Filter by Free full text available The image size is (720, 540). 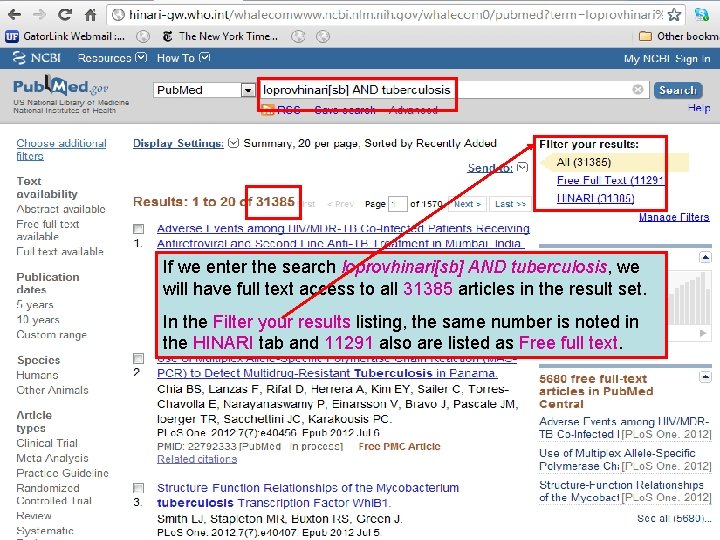pos(48,230)
